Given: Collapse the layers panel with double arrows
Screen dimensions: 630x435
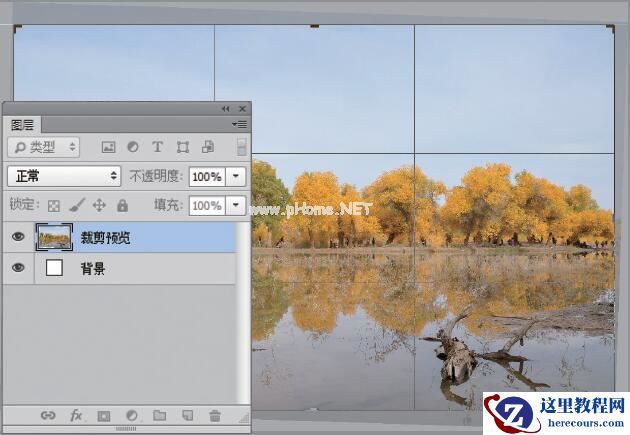Looking at the screenshot, I should [x=226, y=109].
